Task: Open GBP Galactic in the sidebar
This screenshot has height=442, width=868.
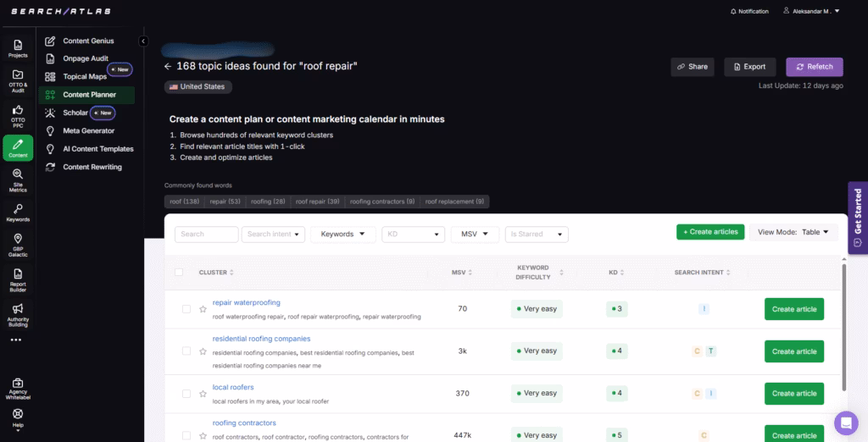Action: pyautogui.click(x=18, y=244)
